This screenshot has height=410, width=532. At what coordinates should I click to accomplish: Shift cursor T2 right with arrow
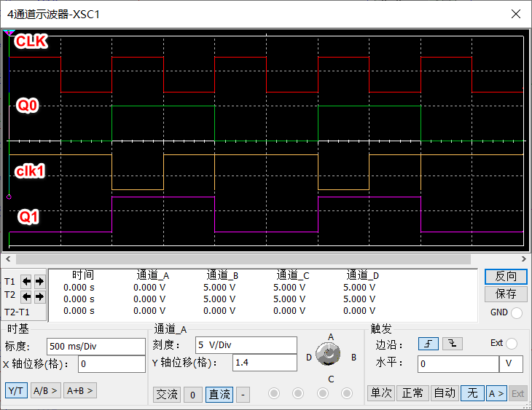click(39, 296)
